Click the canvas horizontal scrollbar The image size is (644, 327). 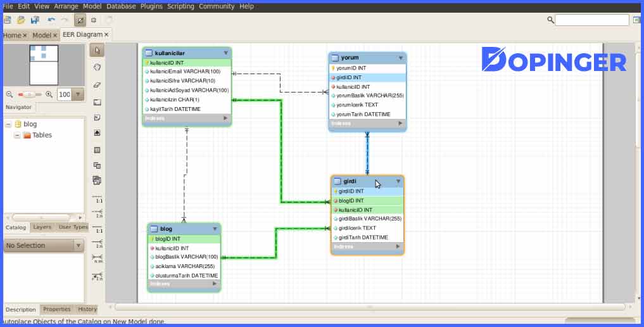(x=370, y=307)
